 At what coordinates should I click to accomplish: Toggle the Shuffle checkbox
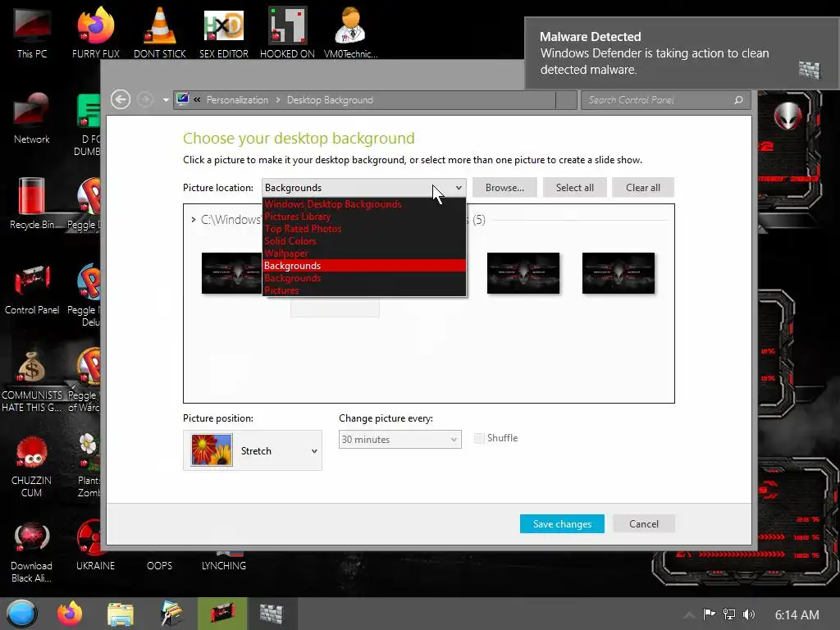[479, 438]
